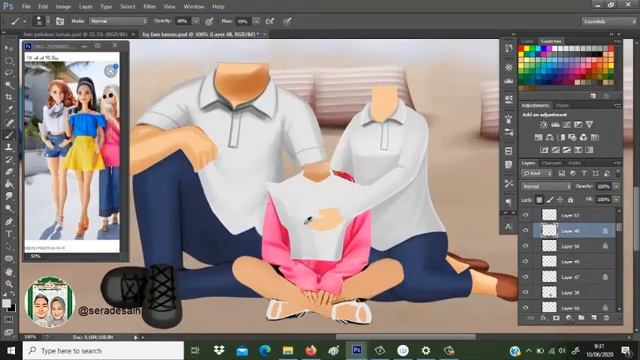Open the layer blend mode dropdown

pos(546,186)
